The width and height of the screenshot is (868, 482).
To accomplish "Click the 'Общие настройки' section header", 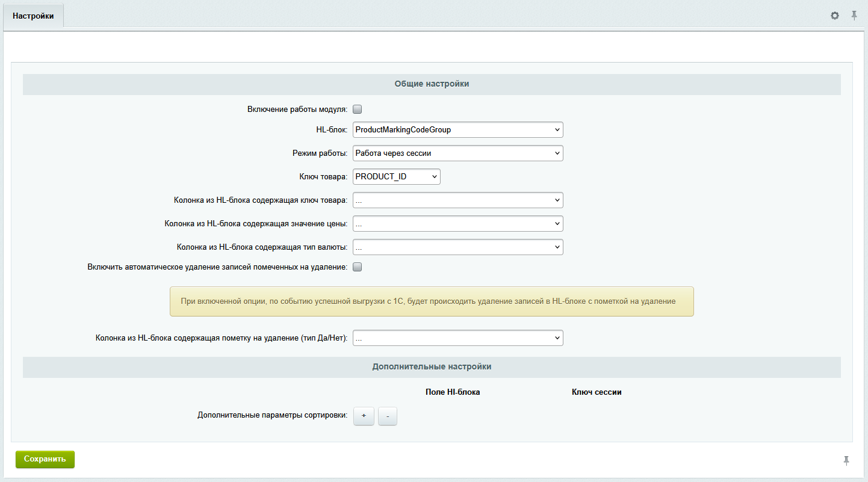I will click(x=432, y=84).
